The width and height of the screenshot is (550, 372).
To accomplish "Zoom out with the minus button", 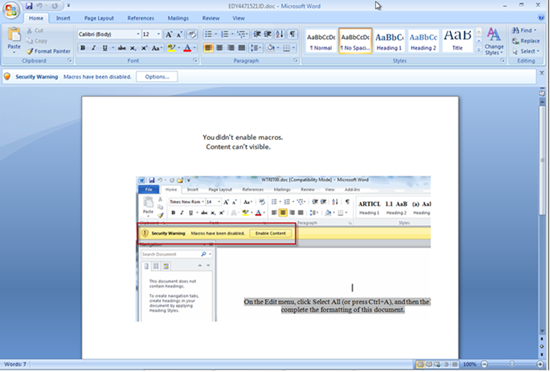I will click(x=484, y=365).
